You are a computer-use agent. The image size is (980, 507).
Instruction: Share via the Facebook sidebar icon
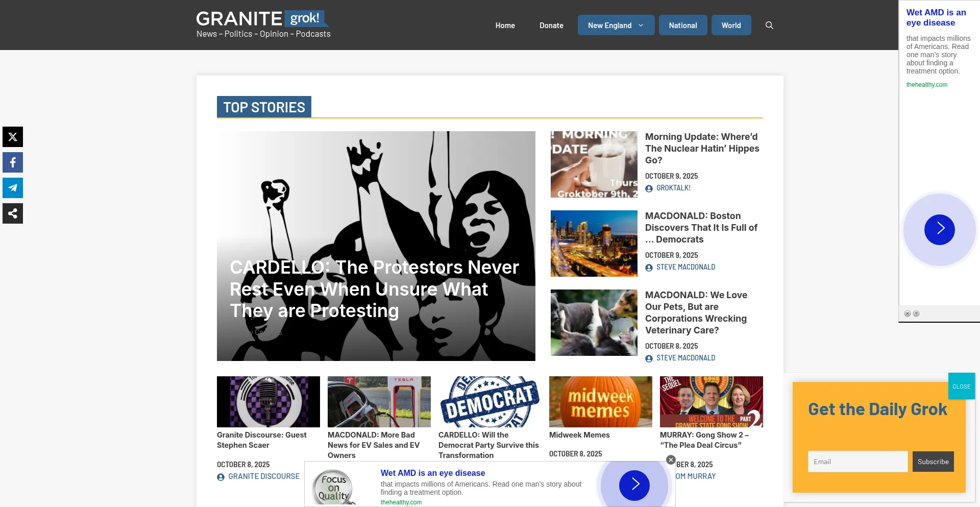pyautogui.click(x=13, y=162)
